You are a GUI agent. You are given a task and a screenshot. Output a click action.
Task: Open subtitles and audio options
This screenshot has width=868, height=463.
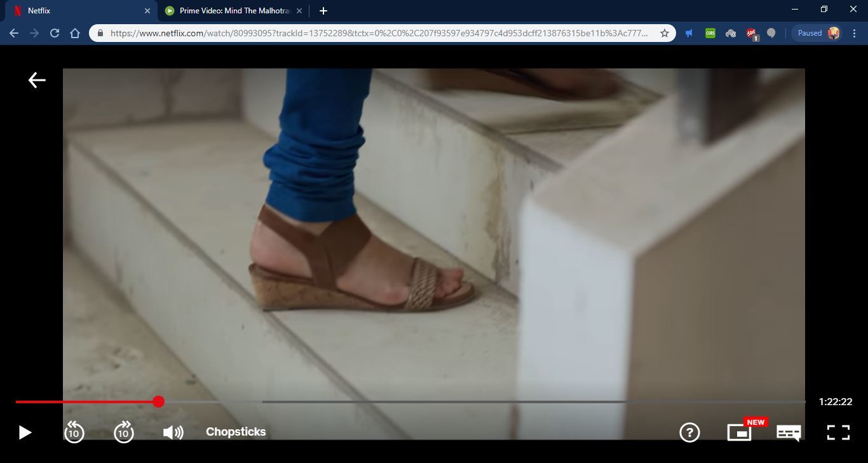(789, 433)
